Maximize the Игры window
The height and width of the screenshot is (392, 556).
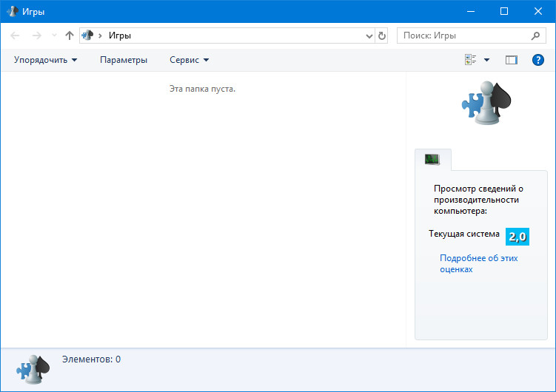[x=504, y=11]
